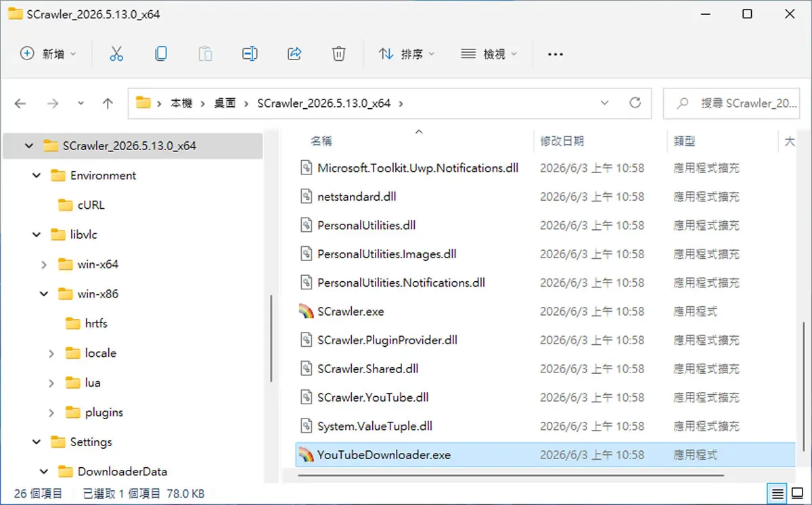The width and height of the screenshot is (812, 505).
Task: Click the Rename icon in toolbar
Action: coord(250,54)
